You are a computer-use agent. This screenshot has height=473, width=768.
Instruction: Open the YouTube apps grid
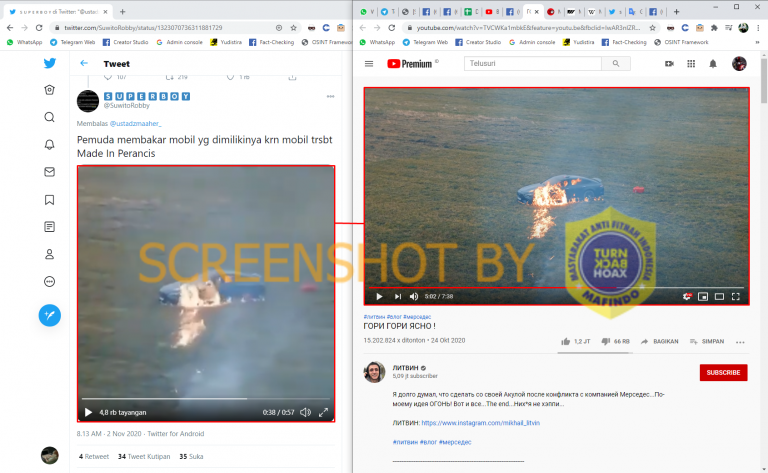click(x=691, y=64)
